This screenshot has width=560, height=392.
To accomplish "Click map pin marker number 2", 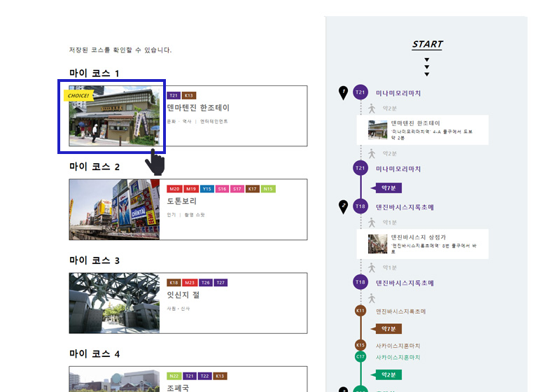I will click(343, 206).
